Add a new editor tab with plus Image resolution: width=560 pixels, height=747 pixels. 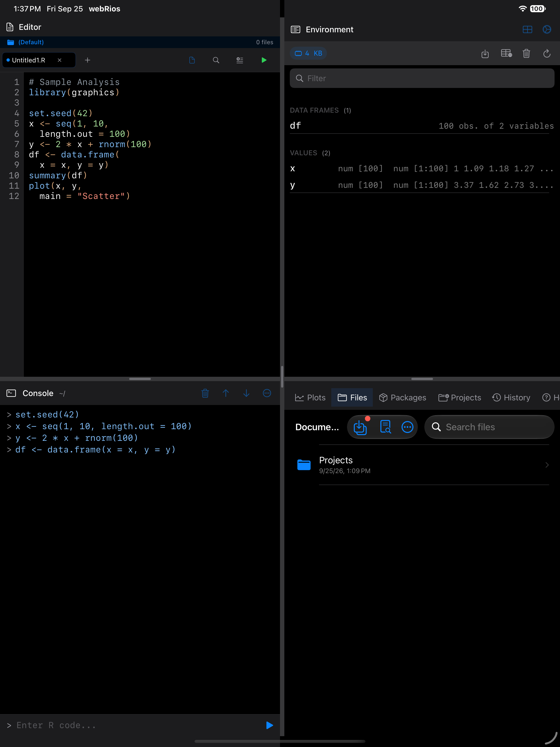(x=87, y=60)
